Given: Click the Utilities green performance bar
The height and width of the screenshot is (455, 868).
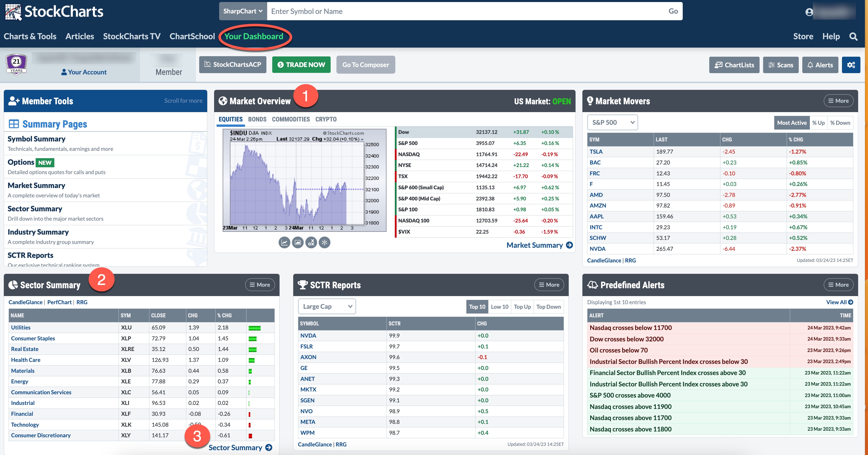Looking at the screenshot, I should 254,328.
